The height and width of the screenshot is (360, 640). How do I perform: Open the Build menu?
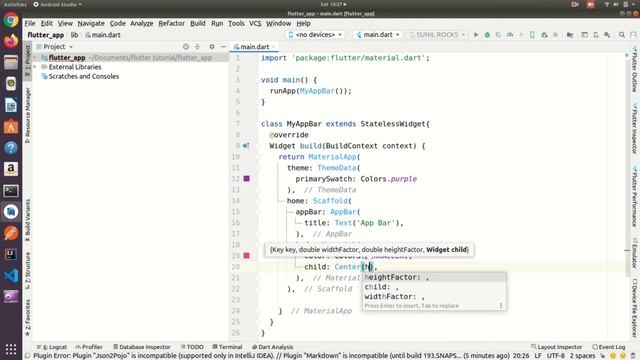pos(198,23)
